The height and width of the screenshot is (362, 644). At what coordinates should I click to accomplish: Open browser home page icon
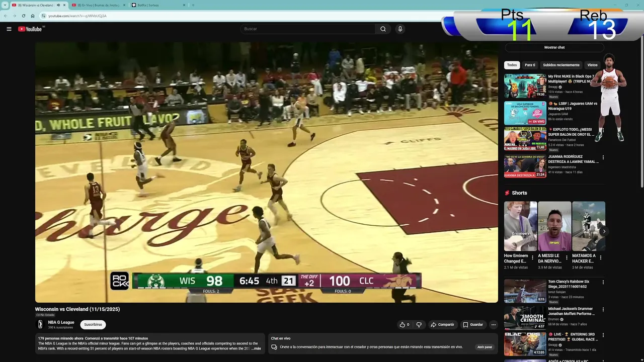tap(33, 16)
